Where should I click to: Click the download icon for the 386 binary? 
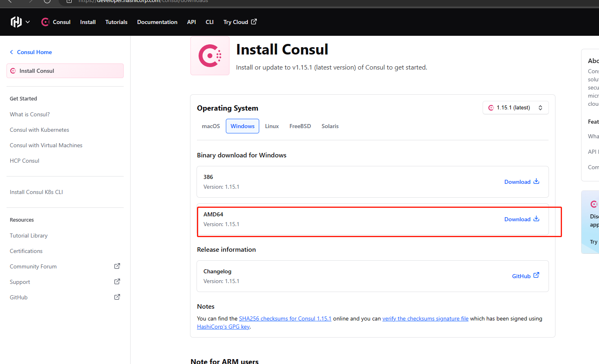click(536, 181)
